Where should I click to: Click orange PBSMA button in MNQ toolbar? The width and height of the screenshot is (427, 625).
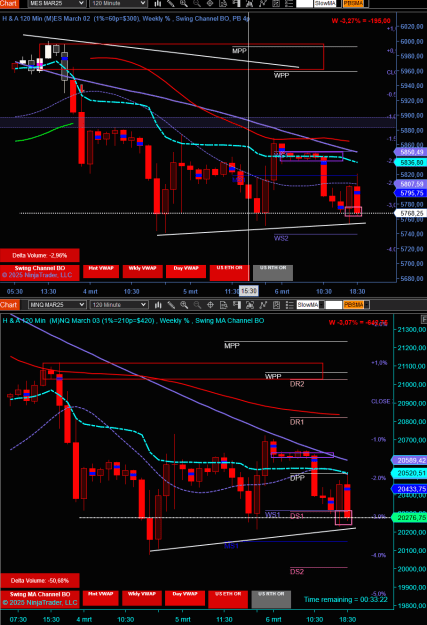click(x=354, y=305)
